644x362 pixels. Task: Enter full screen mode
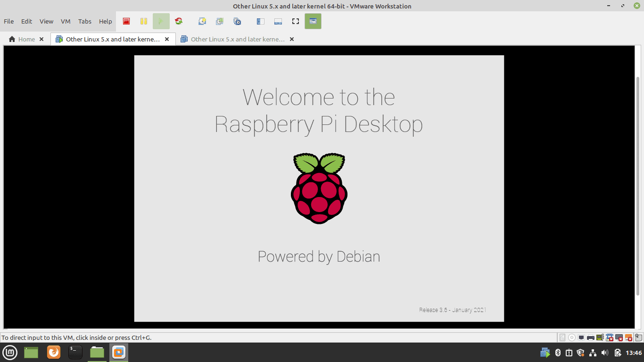296,21
